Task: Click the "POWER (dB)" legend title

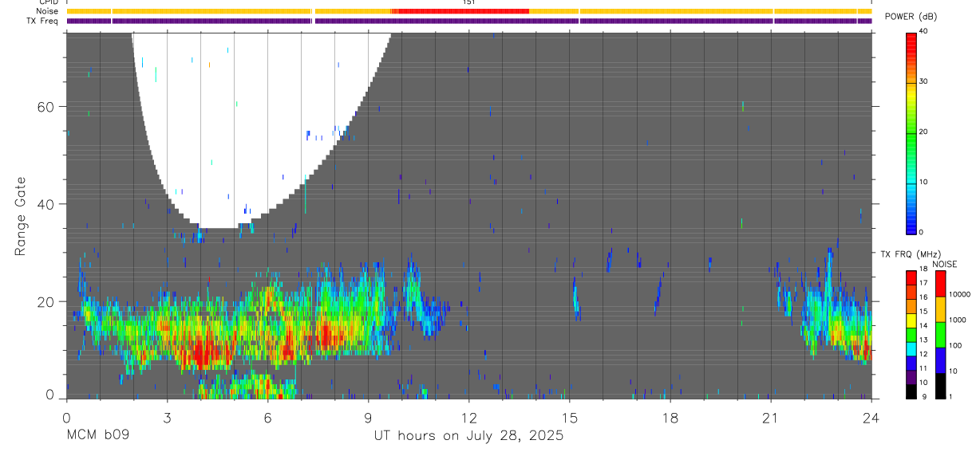Action: 911,16
